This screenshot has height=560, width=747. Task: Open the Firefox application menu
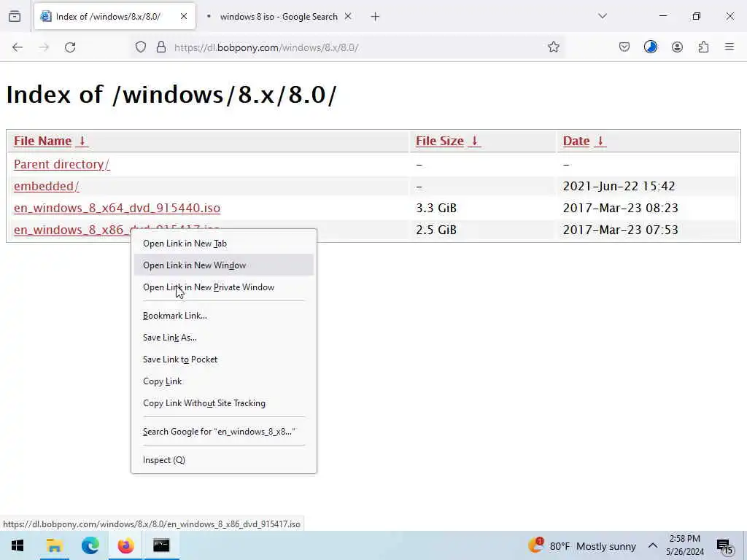(729, 47)
